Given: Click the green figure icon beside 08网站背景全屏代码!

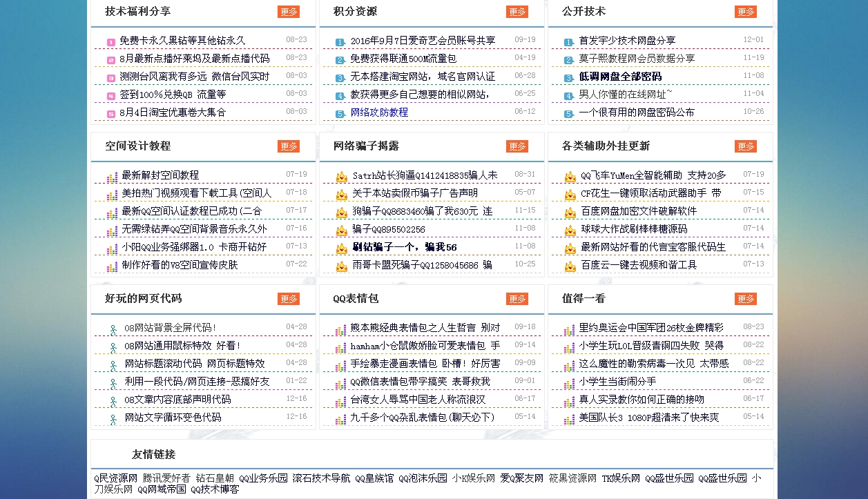Looking at the screenshot, I should [113, 329].
